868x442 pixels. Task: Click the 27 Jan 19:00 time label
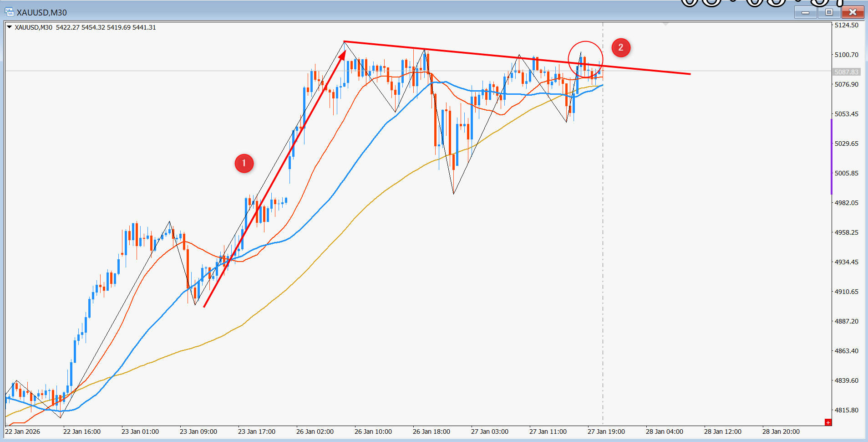click(606, 432)
